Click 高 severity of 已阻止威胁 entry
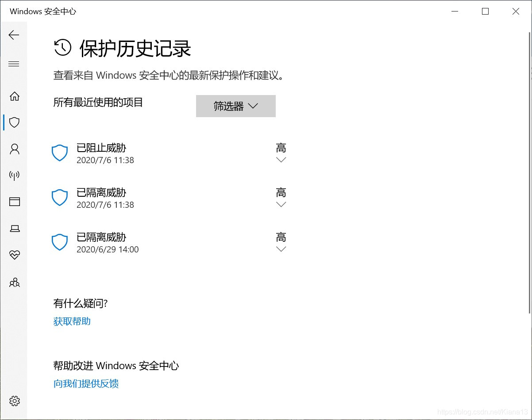The height and width of the screenshot is (420, 532). click(x=281, y=148)
